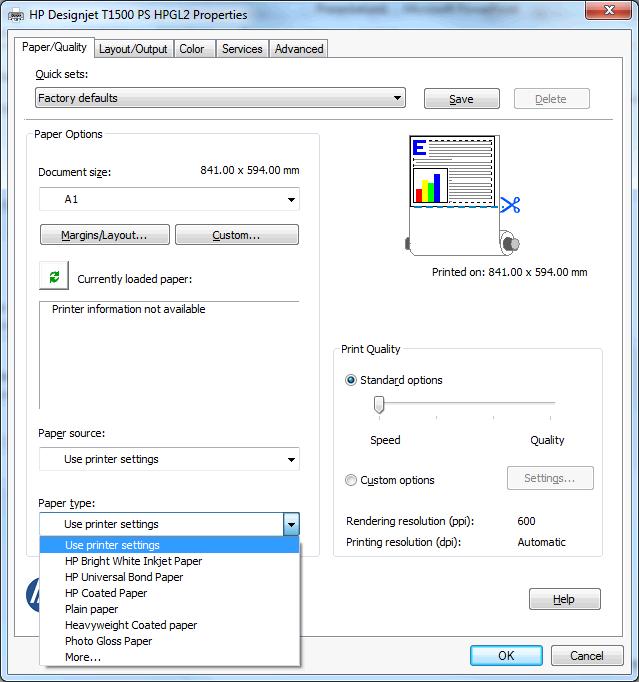Click the Help button
This screenshot has height=682, width=639.
pyautogui.click(x=564, y=599)
